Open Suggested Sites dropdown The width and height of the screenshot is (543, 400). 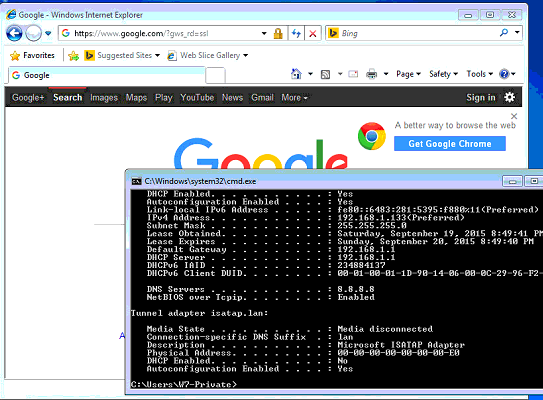point(122,55)
